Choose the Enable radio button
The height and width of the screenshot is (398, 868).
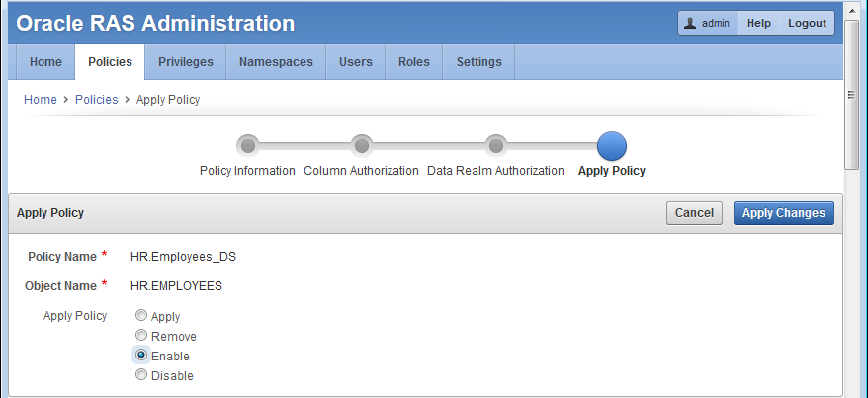[x=141, y=356]
